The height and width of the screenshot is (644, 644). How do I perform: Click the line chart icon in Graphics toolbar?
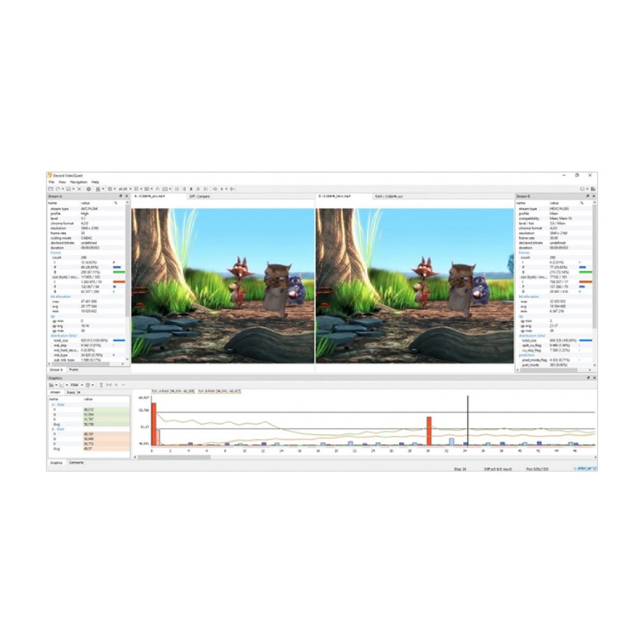62,385
